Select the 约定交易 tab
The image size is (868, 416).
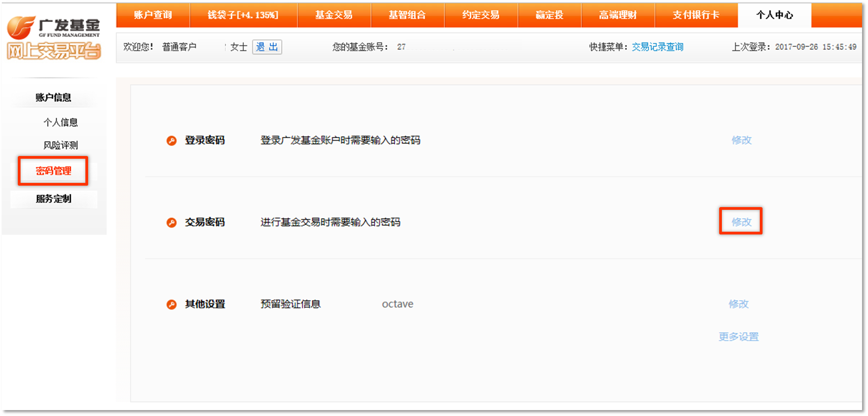pos(481,15)
